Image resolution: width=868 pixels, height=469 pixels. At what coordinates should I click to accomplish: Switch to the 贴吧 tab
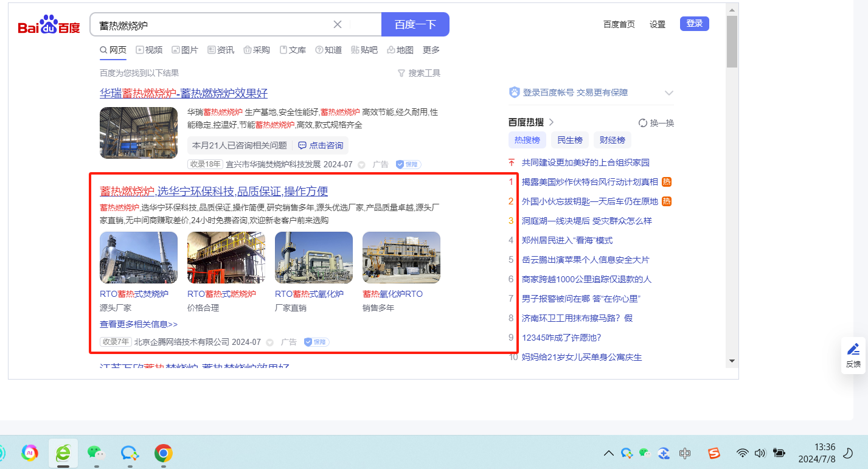(x=364, y=50)
